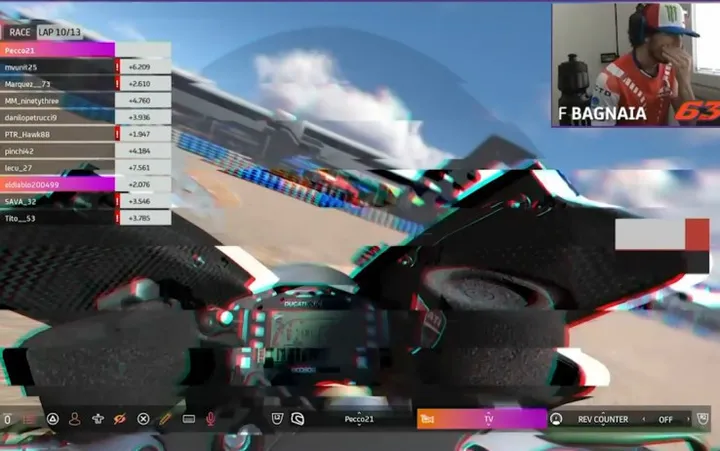Click left arrow next to OFF value
720x451 pixels.
click(x=644, y=419)
